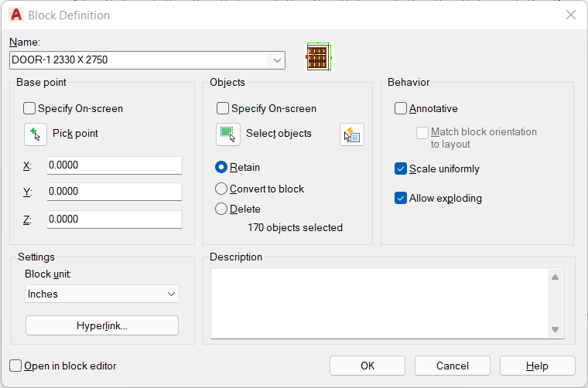
Task: Close the Block Definition dialog
Action: coord(571,15)
